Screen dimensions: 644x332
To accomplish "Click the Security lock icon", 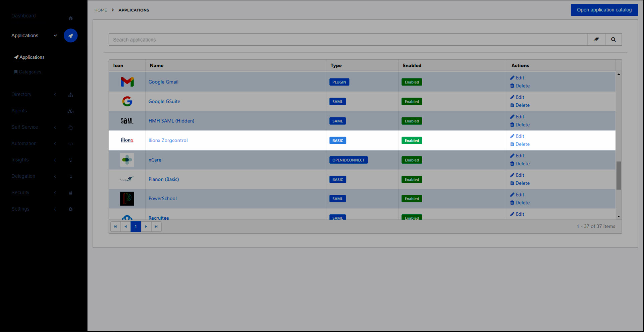I will pyautogui.click(x=70, y=193).
